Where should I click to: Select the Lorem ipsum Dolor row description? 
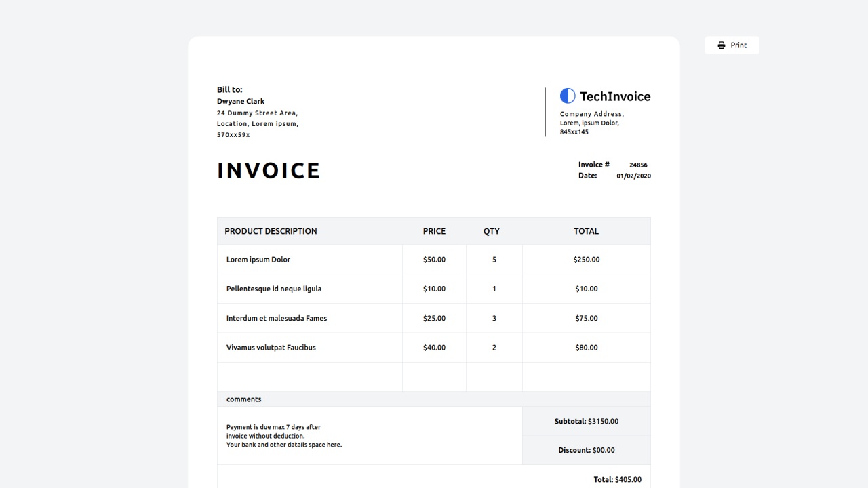[x=258, y=260]
